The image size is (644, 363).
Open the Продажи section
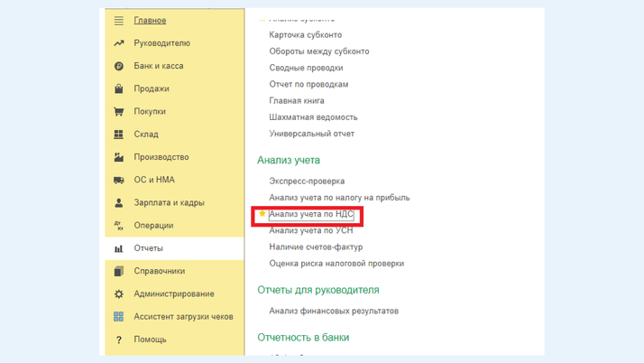pos(152,88)
